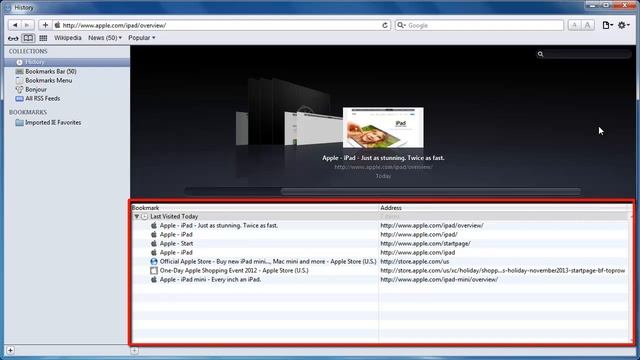This screenshot has width=640, height=360.
Task: Open the settings gear menu
Action: [623, 25]
